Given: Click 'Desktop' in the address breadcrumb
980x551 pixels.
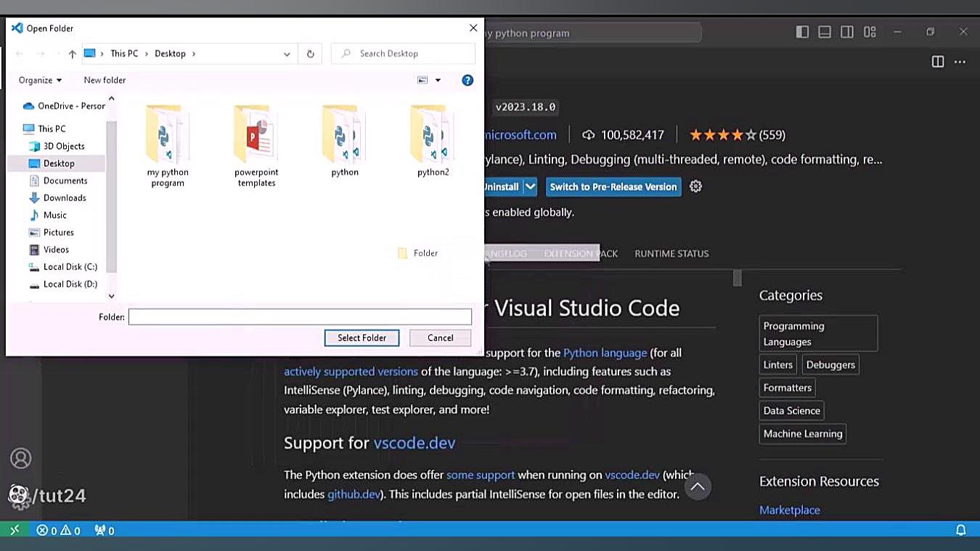Looking at the screenshot, I should tap(170, 54).
